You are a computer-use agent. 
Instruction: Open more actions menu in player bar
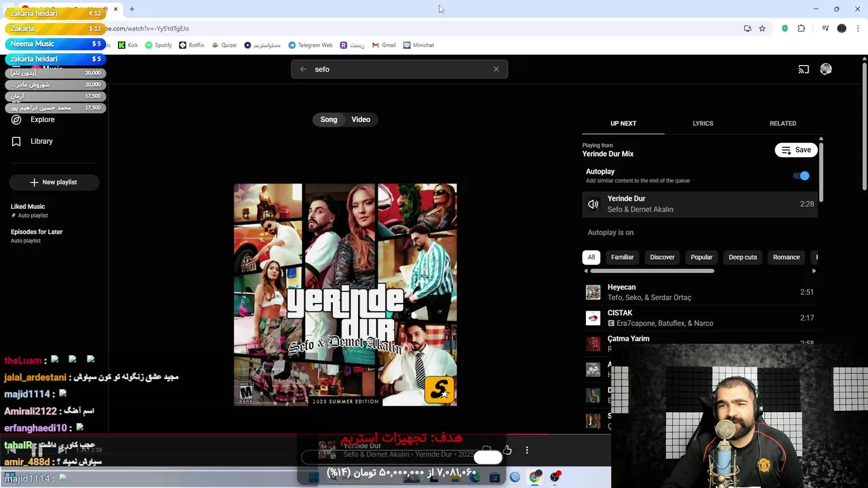coord(527,450)
